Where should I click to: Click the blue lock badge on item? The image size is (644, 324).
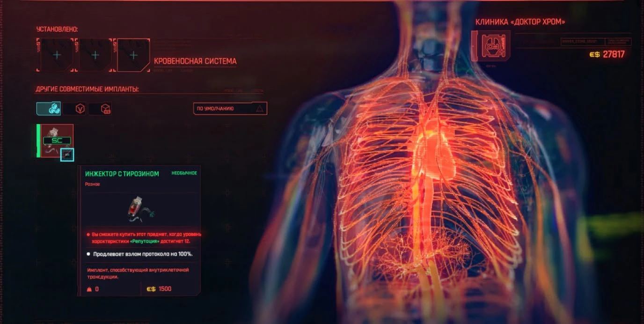(x=67, y=154)
